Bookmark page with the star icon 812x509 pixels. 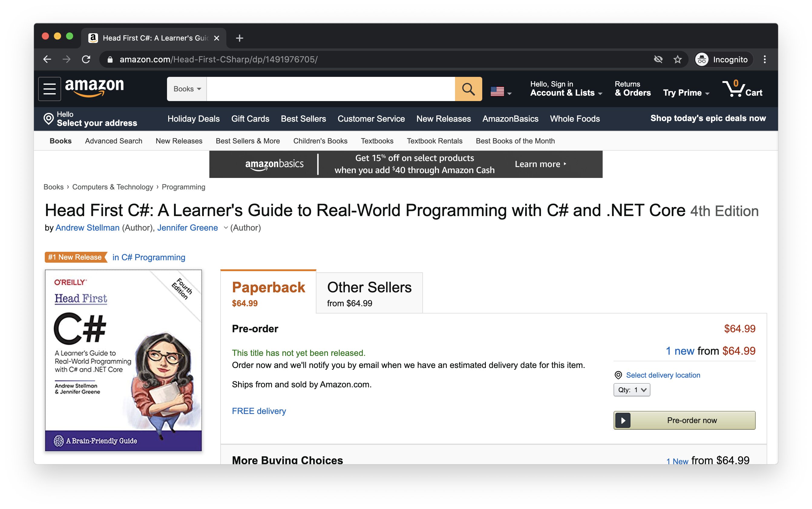coord(677,59)
